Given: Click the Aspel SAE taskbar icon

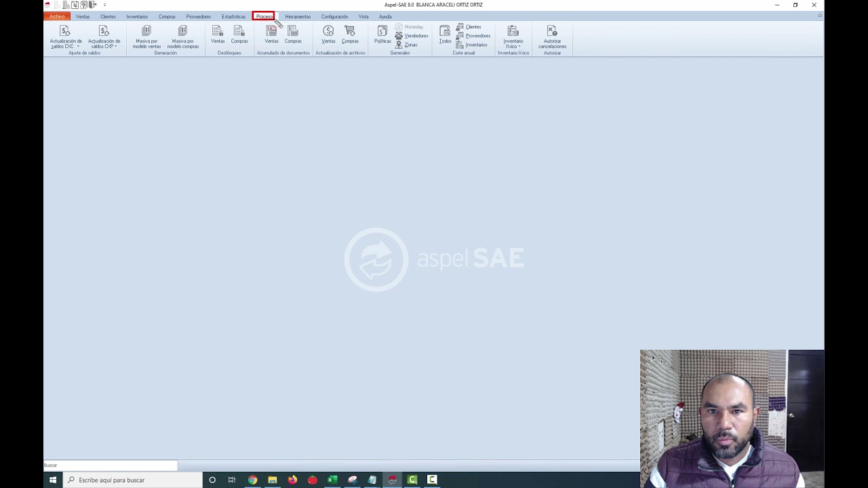Looking at the screenshot, I should coord(392,480).
